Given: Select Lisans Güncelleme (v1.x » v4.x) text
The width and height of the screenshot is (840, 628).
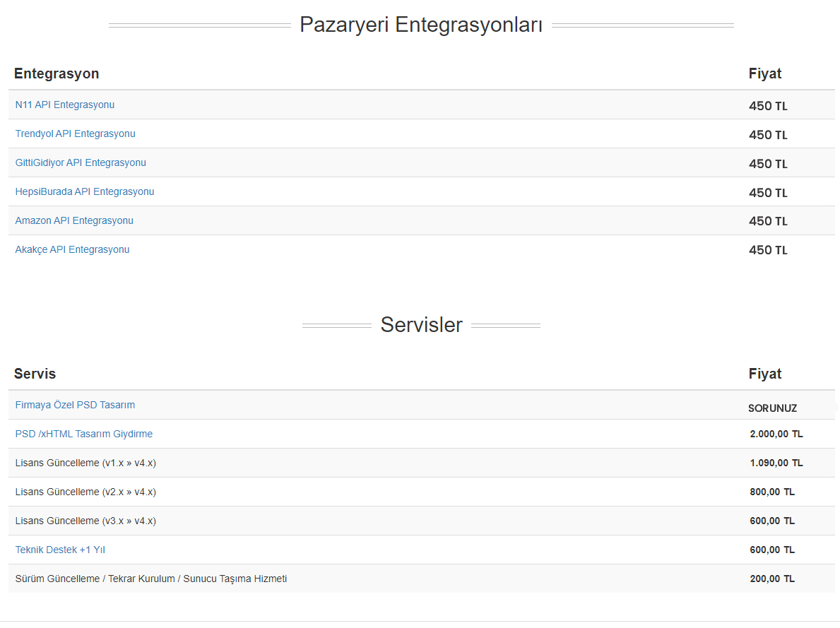Looking at the screenshot, I should (85, 463).
